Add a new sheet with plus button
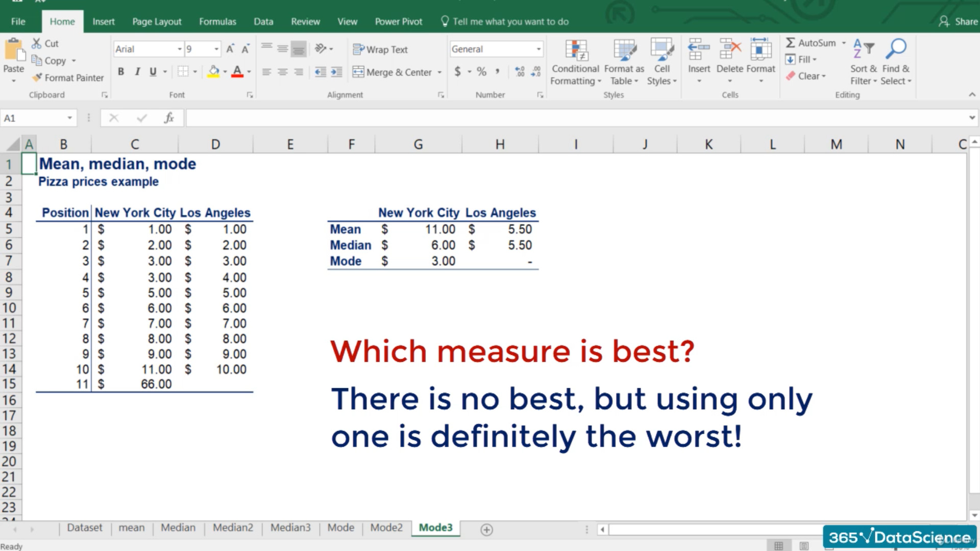The height and width of the screenshot is (551, 980). pos(486,530)
